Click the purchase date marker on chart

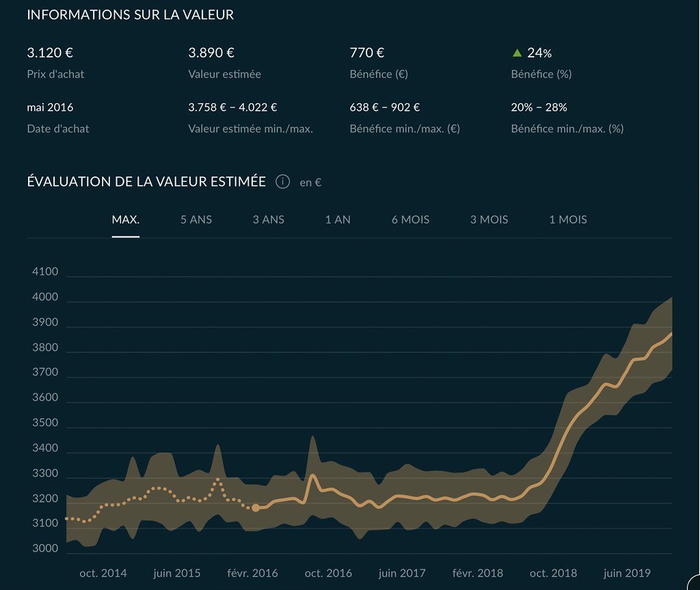tap(256, 508)
